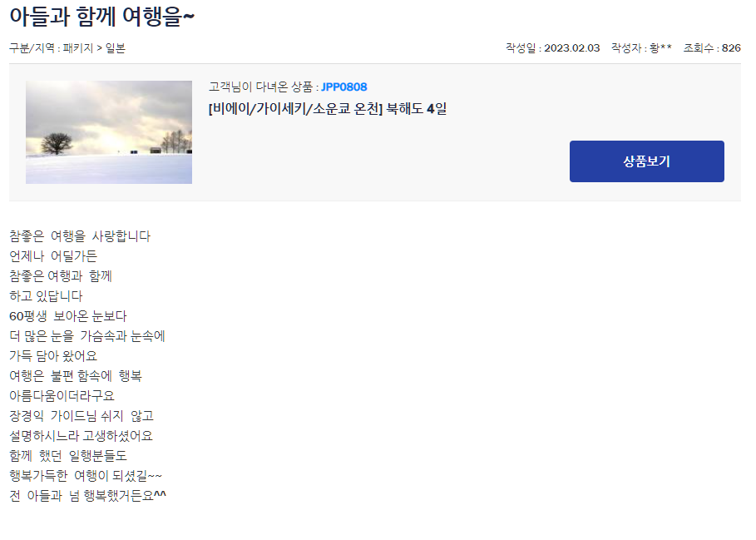Open the JPP0808 product code link
Image resolution: width=756 pixels, height=540 pixels.
point(343,87)
